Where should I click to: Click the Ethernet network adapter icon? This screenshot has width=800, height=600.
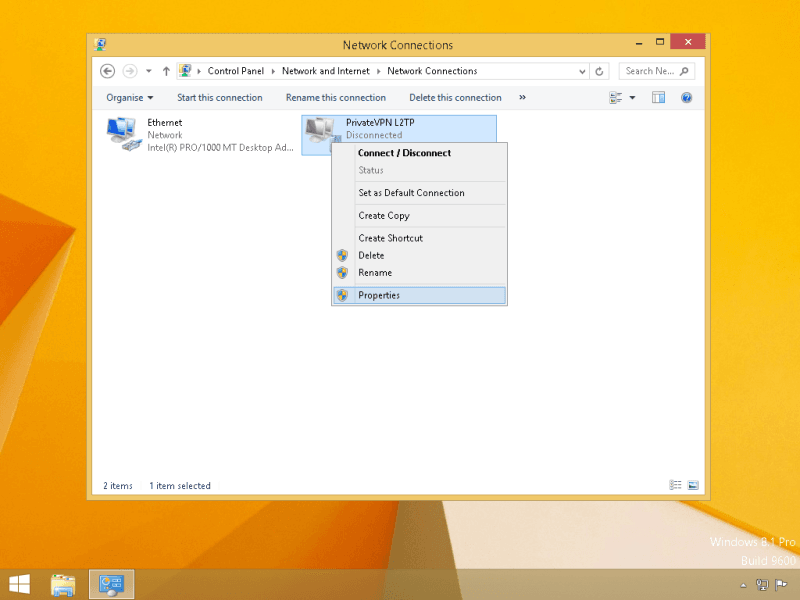click(x=122, y=133)
